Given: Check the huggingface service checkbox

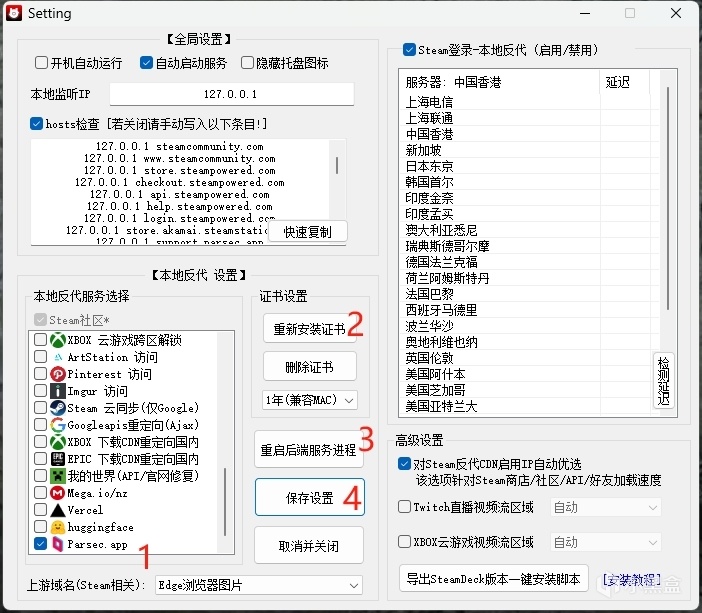Looking at the screenshot, I should click(x=41, y=527).
